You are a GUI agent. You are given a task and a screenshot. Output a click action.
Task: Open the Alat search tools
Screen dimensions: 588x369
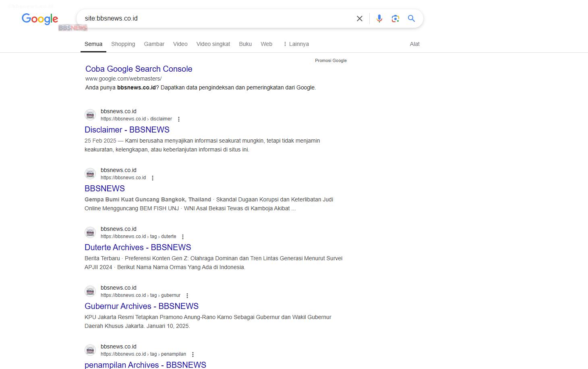coord(414,44)
